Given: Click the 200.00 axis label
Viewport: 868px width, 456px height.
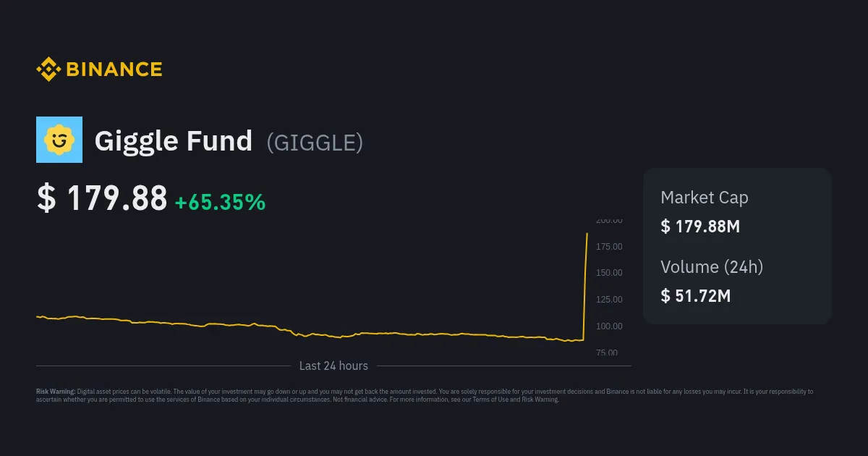Looking at the screenshot, I should coord(608,220).
